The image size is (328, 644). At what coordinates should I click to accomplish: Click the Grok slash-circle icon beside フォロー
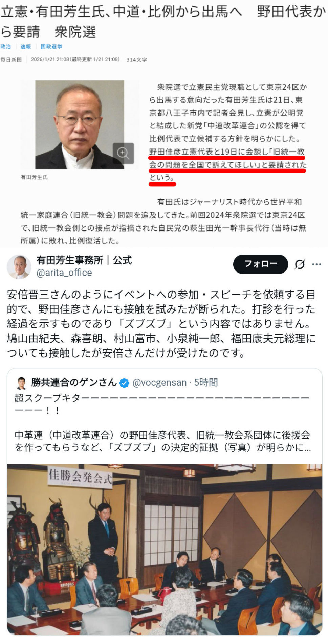pyautogui.click(x=300, y=264)
